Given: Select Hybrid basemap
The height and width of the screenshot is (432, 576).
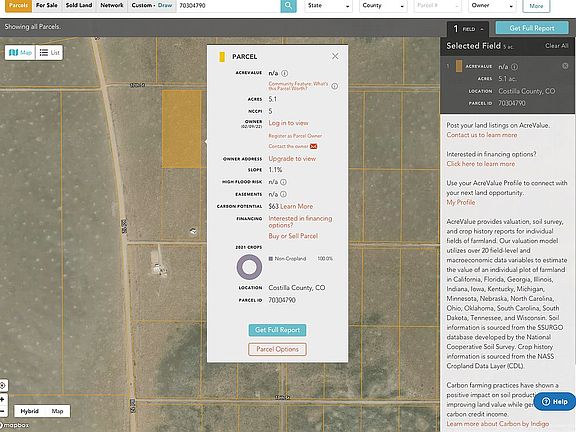Looking at the screenshot, I should pyautogui.click(x=29, y=411).
